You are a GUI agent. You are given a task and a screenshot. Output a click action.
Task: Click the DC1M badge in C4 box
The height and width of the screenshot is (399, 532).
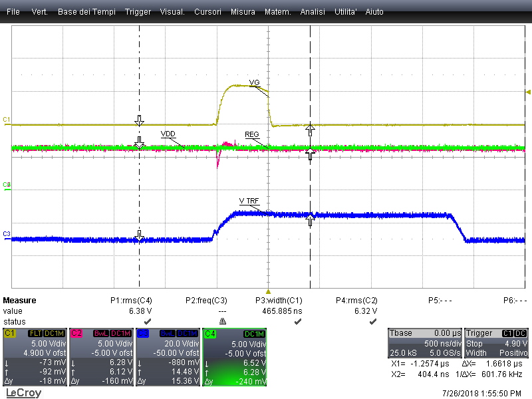(254, 334)
